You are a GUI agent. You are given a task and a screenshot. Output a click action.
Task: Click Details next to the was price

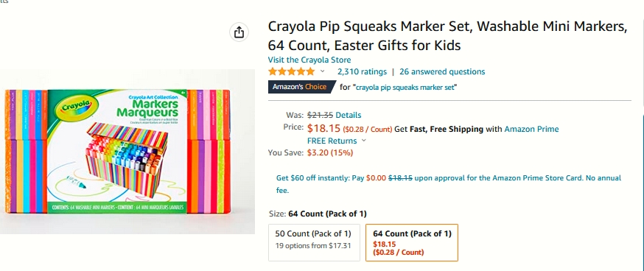pyautogui.click(x=349, y=115)
